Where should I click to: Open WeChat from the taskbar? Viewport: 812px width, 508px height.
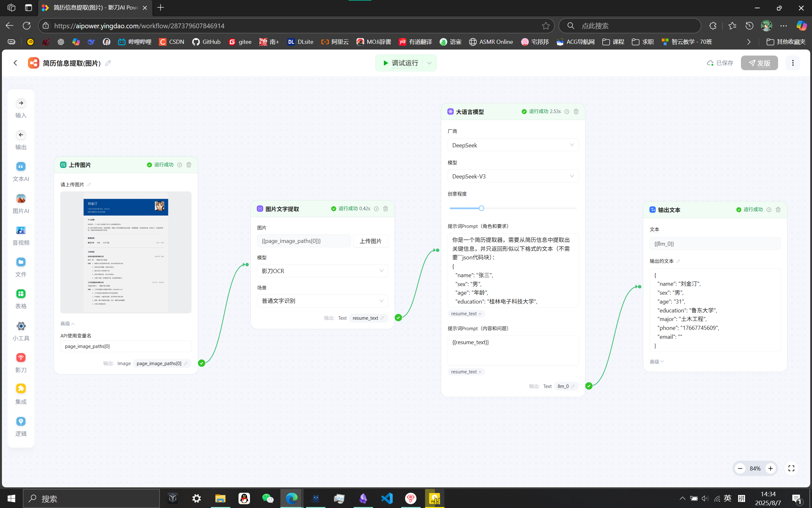267,498
